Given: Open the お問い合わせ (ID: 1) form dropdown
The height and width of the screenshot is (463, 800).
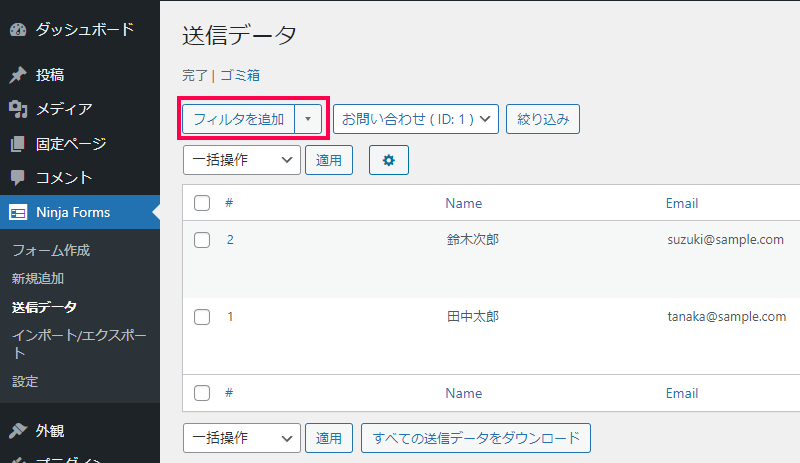Looking at the screenshot, I should coord(416,119).
